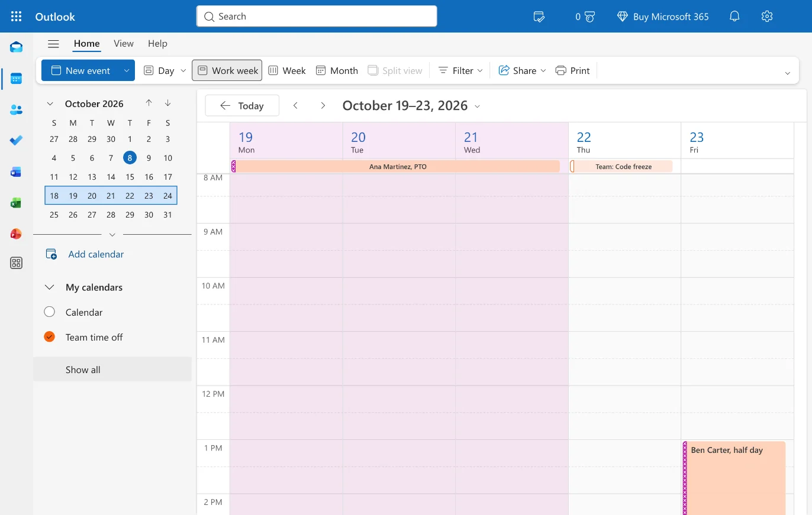Collapse the October 2026 mini calendar

point(50,103)
